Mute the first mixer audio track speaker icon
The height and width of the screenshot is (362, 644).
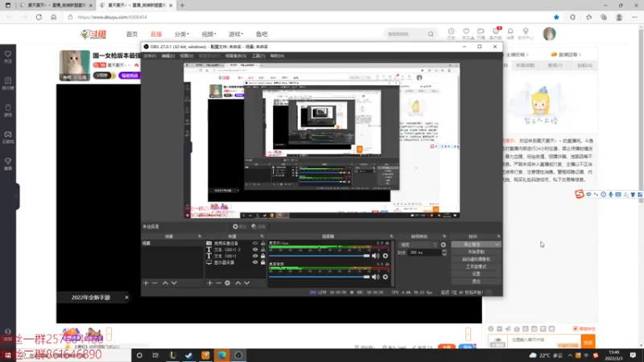(375, 256)
